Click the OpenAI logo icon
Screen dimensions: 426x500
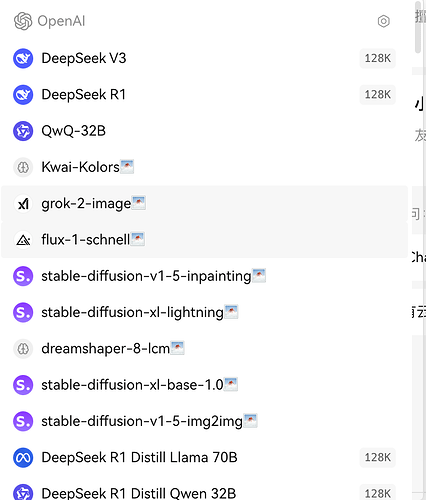pyautogui.click(x=23, y=21)
